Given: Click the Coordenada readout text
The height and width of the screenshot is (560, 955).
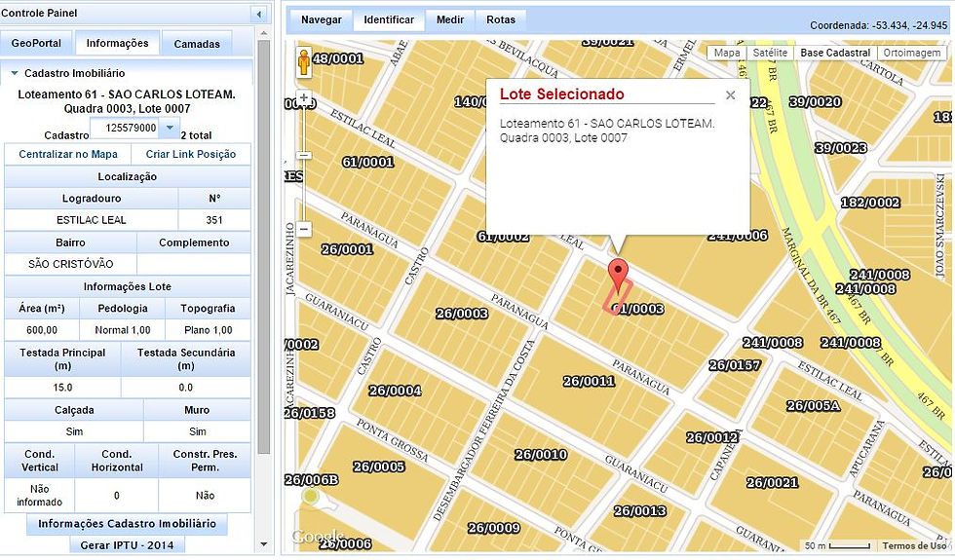Looking at the screenshot, I should coord(878,25).
